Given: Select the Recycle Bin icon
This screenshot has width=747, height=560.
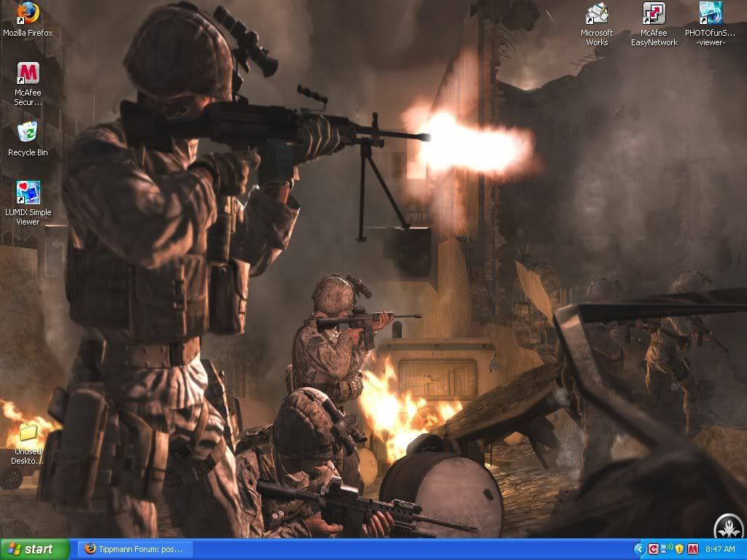Looking at the screenshot, I should pos(28,133).
